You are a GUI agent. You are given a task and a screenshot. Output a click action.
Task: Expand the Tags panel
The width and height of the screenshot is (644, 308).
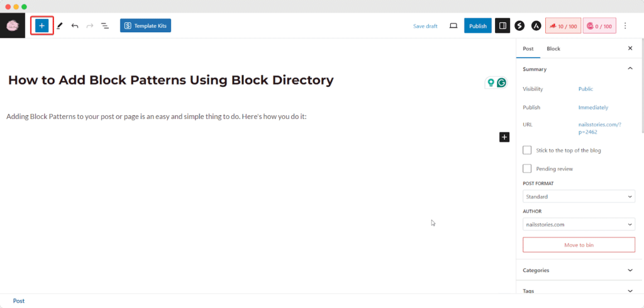pyautogui.click(x=579, y=290)
